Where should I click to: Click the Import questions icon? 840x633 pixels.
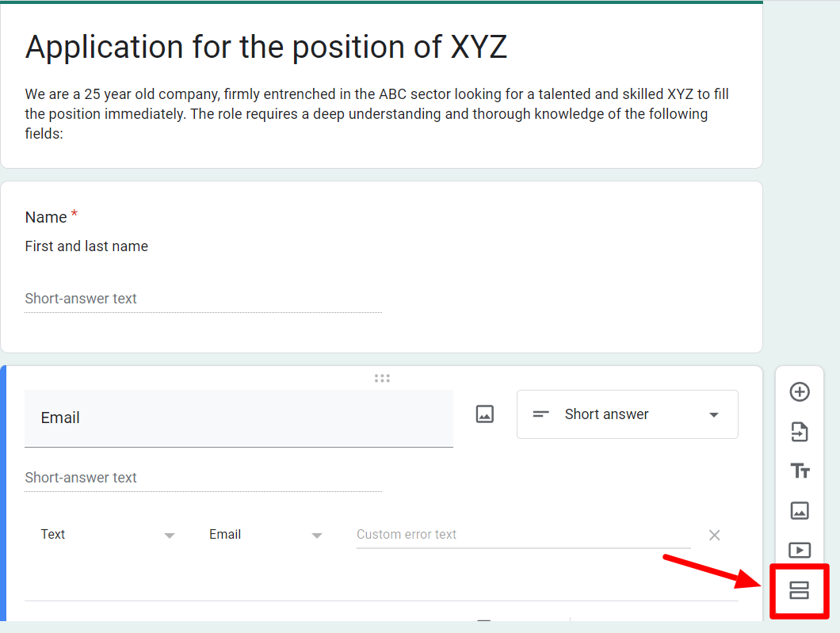click(800, 432)
